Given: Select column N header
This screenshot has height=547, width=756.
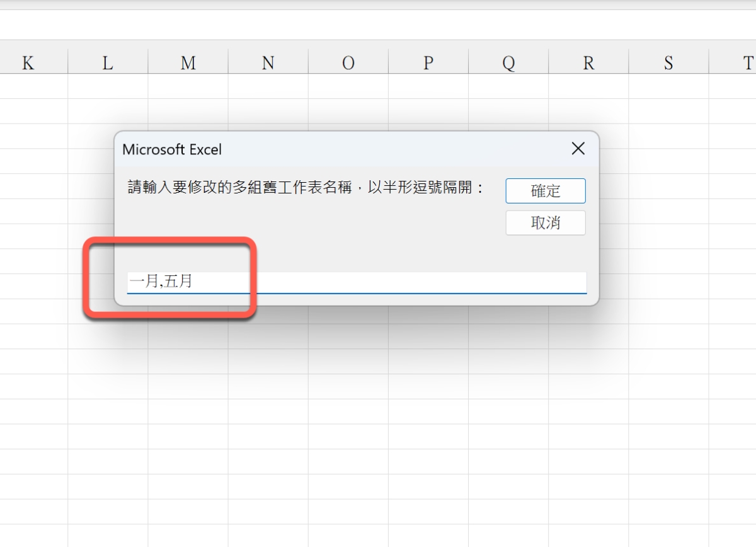Looking at the screenshot, I should coord(268,62).
